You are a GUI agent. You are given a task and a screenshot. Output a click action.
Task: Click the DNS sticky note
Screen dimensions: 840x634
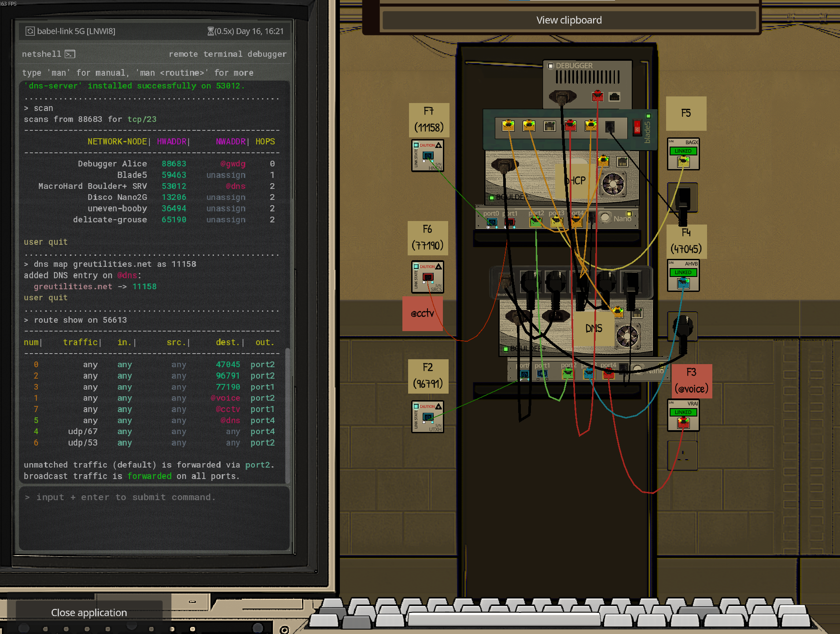[593, 328]
